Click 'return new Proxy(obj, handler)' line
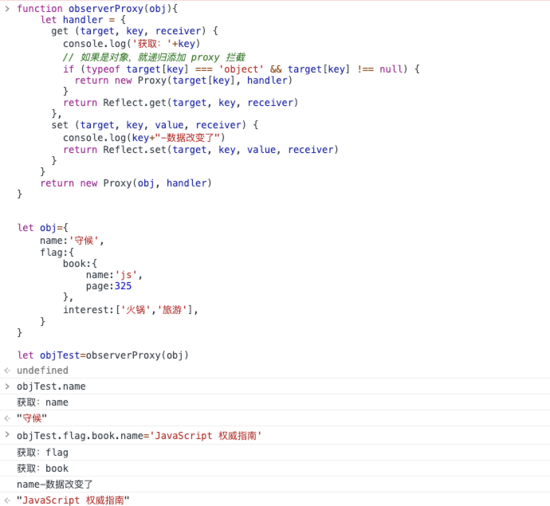 coord(126,183)
